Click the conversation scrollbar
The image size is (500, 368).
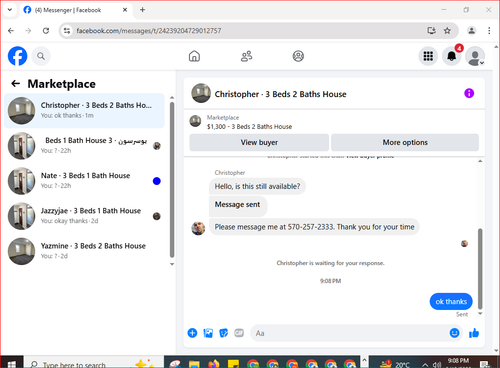[x=480, y=268]
